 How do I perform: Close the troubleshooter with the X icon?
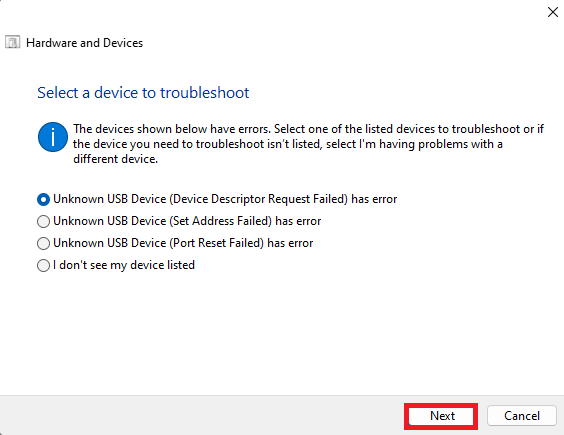[x=552, y=12]
